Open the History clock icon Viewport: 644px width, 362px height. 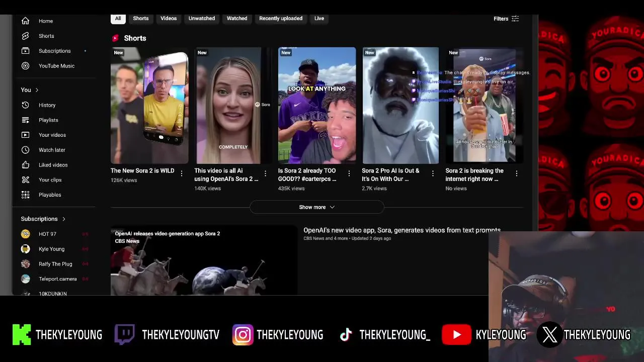25,105
